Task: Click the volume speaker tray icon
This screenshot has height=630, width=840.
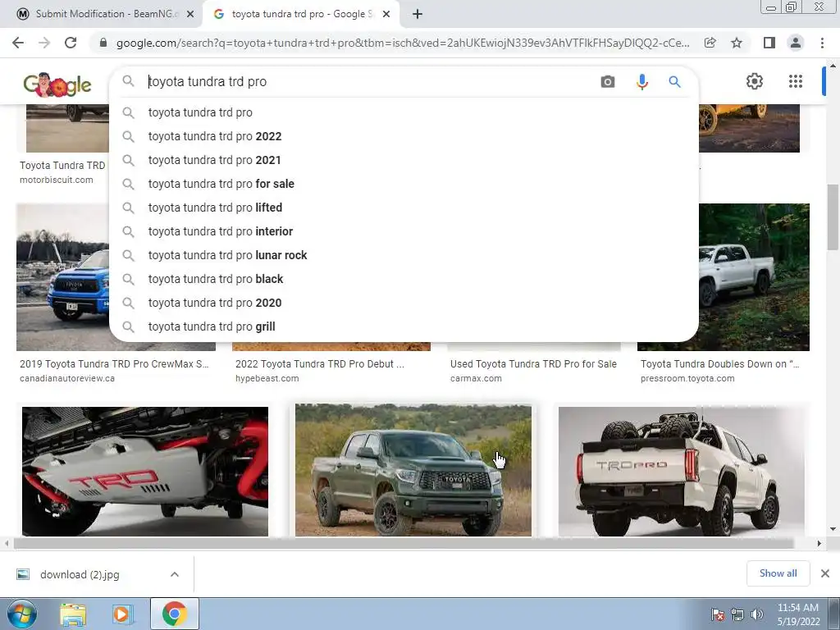Action: pyautogui.click(x=757, y=614)
